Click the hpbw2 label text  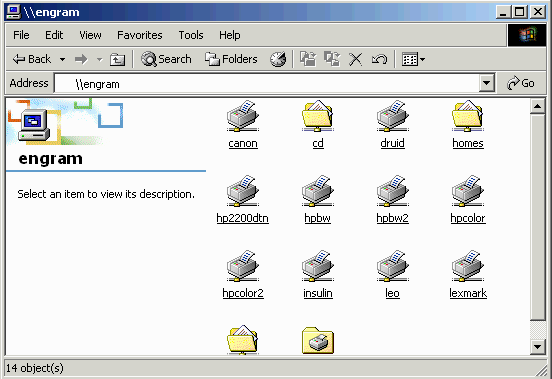[x=393, y=218]
